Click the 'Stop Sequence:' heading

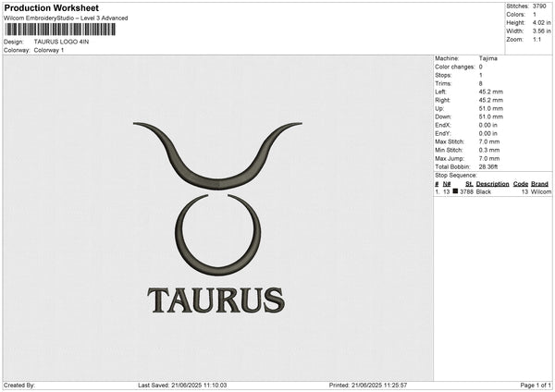pyautogui.click(x=456, y=176)
